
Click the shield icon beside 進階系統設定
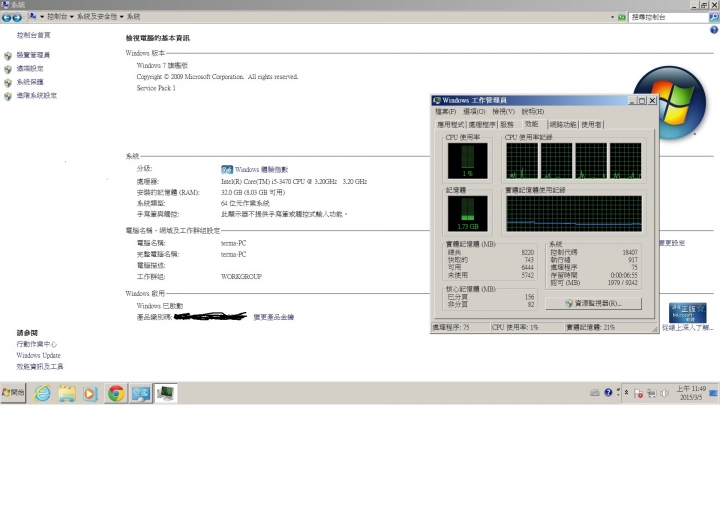[8, 96]
